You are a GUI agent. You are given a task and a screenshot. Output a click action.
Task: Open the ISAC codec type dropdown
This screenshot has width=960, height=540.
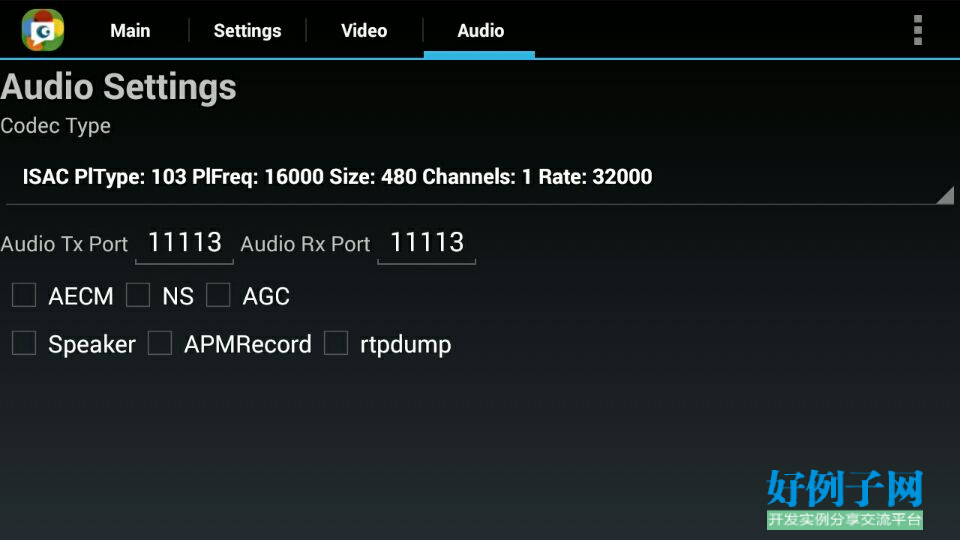[479, 178]
